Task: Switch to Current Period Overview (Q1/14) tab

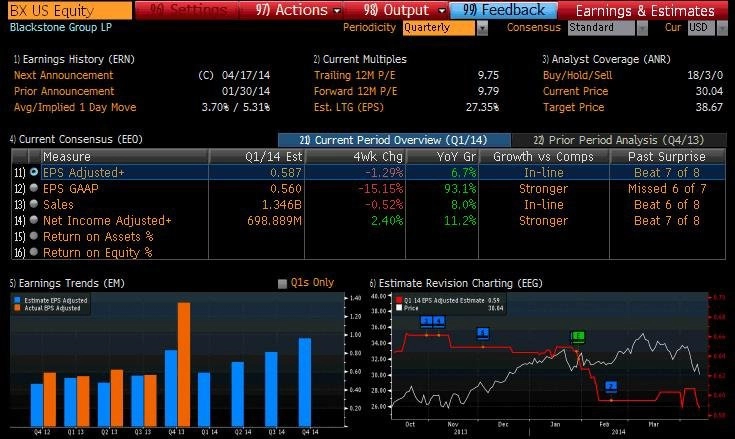Action: [394, 140]
